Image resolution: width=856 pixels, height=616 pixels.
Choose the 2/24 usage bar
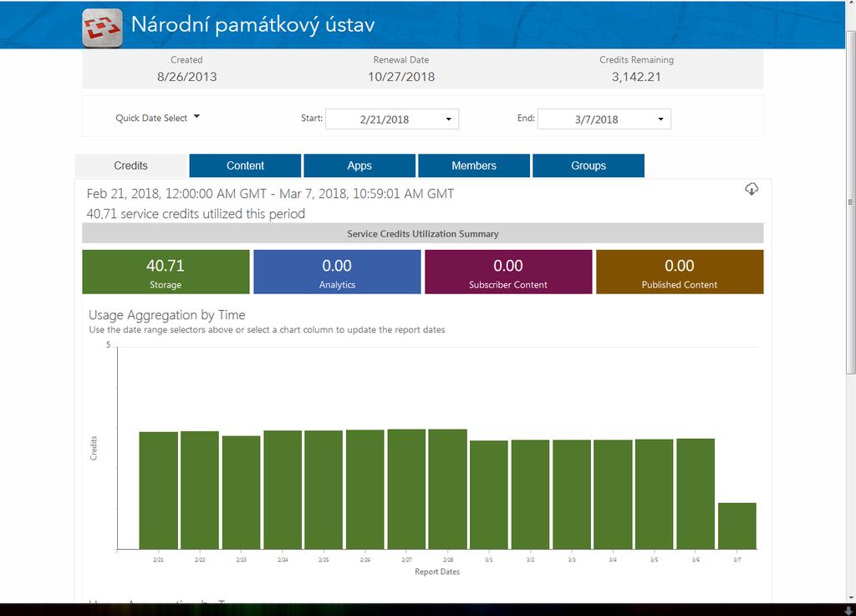tap(283, 490)
